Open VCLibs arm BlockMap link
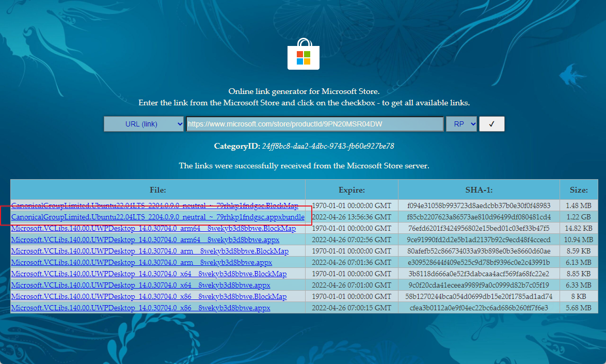 tap(150, 251)
